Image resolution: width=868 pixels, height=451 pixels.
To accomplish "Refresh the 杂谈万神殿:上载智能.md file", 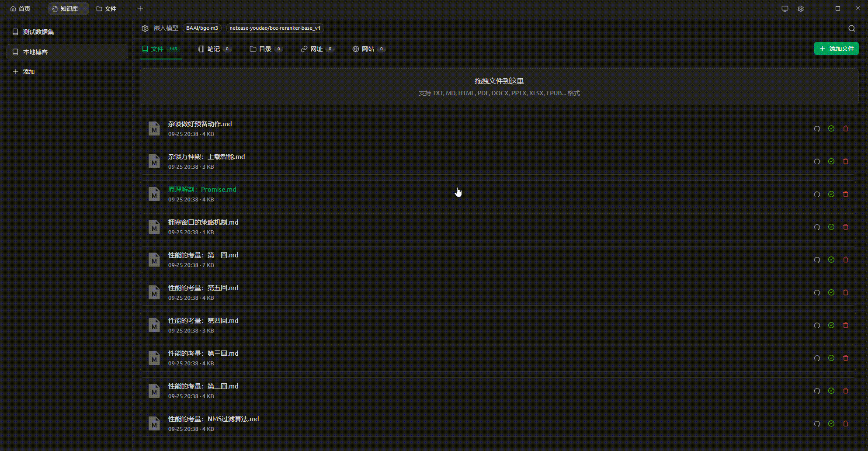I will tap(816, 162).
